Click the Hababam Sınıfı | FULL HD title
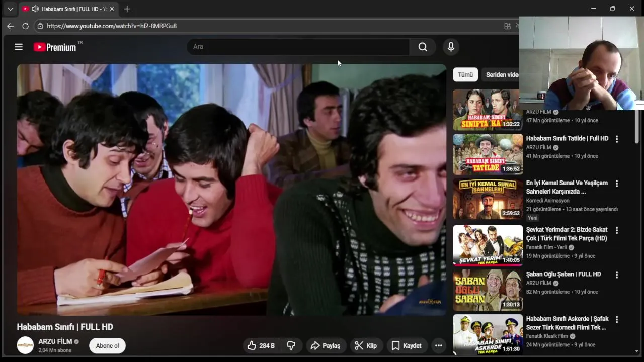The image size is (644, 362). pos(65,327)
